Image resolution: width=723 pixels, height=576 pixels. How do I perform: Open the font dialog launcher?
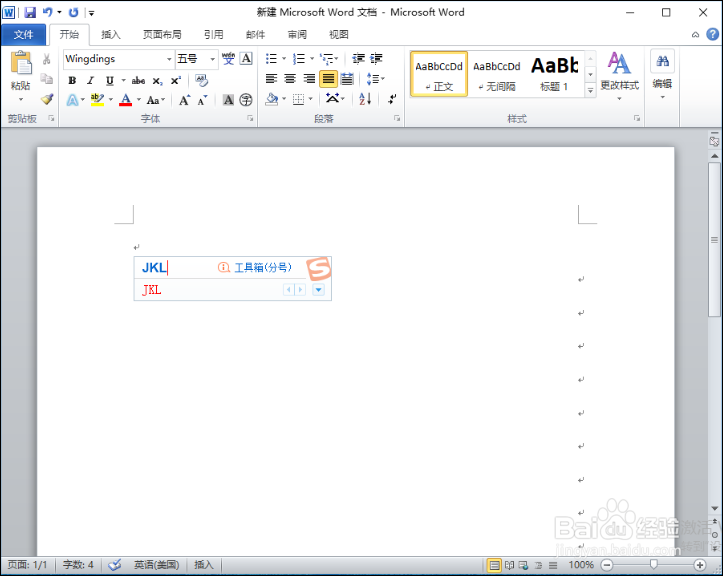click(250, 119)
